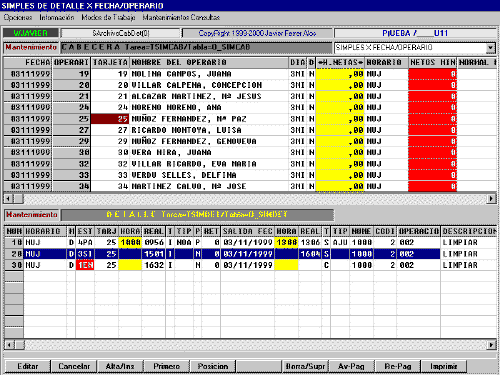The image size is (500, 375).
Task: Select row VERA MIRA, JUANA
Action: coord(250,152)
